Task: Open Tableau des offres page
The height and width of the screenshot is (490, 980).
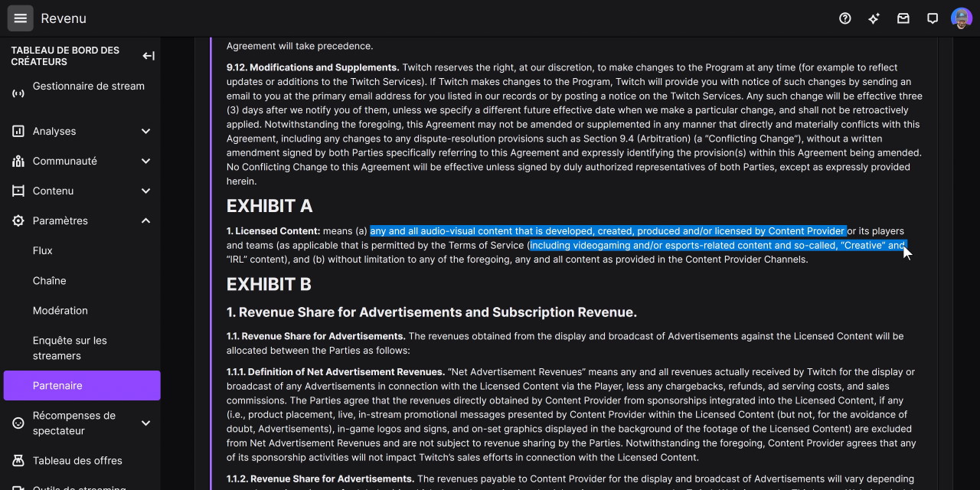Action: pos(77,460)
